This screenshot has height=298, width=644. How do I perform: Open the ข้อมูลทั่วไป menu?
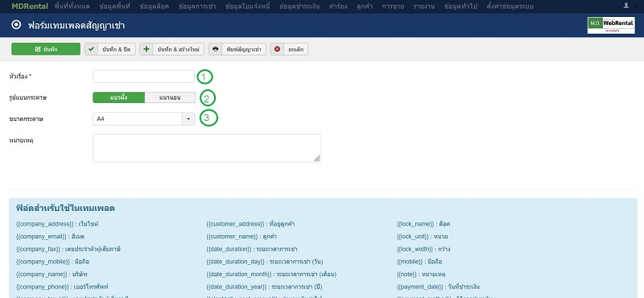[x=460, y=6]
